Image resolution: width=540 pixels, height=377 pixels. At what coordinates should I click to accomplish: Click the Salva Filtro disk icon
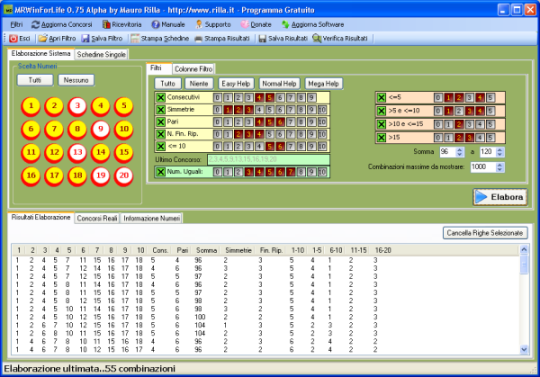click(85, 38)
